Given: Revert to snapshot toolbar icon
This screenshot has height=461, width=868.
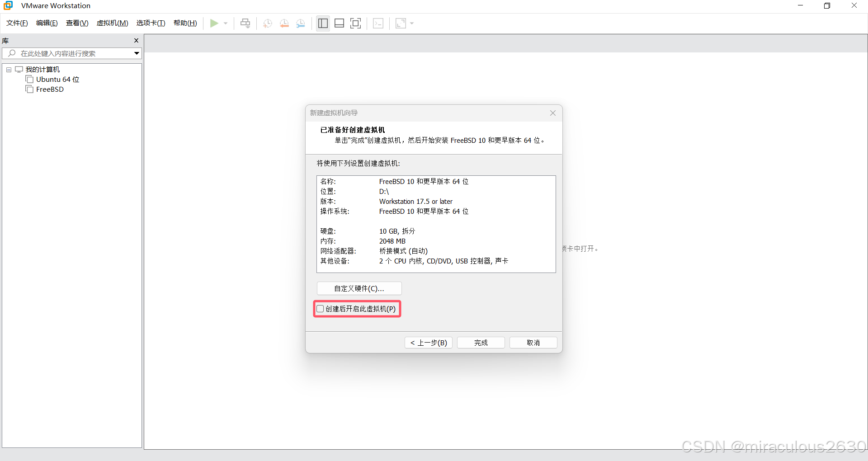Looking at the screenshot, I should pos(284,23).
